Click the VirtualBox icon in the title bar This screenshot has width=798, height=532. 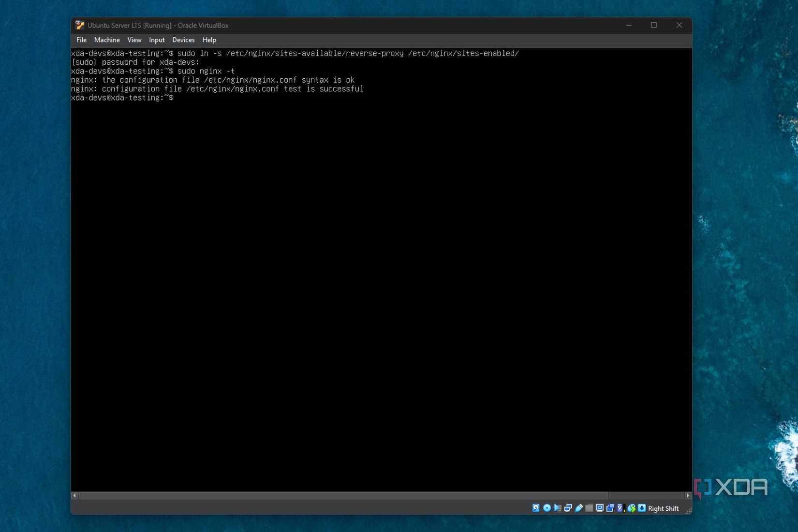(x=80, y=25)
